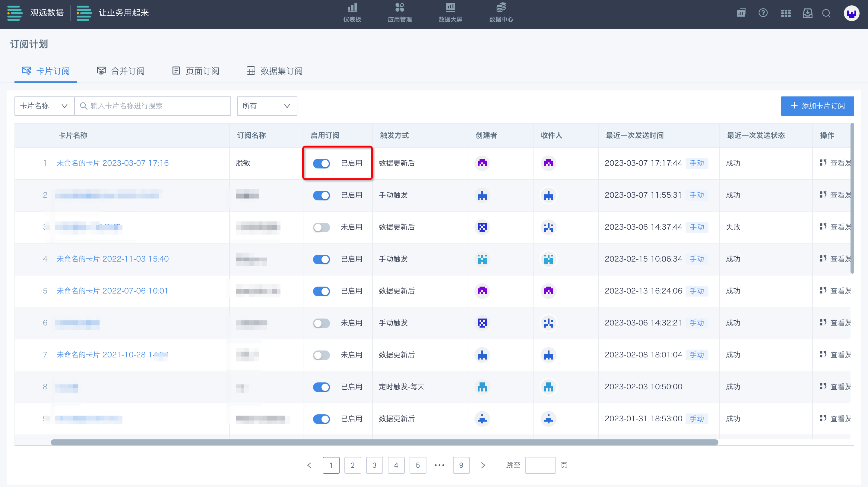Click recipient avatar in row 6
This screenshot has height=487, width=868.
[x=549, y=323]
